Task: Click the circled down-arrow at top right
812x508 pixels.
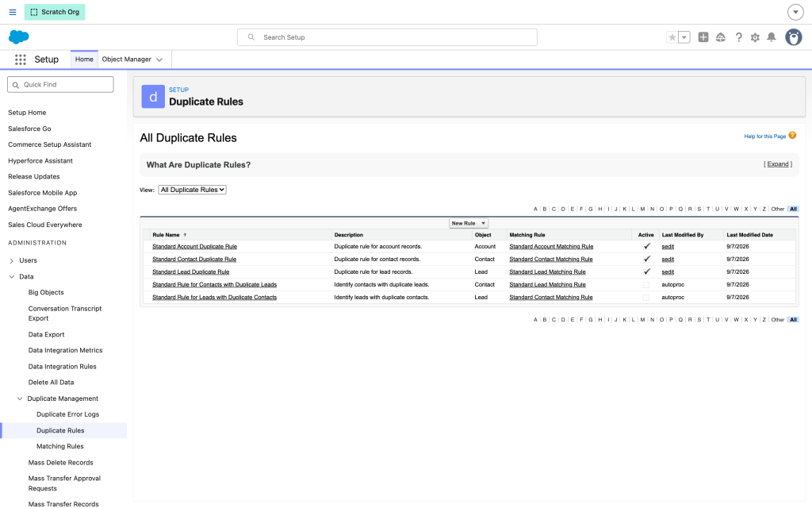Action: pyautogui.click(x=795, y=12)
